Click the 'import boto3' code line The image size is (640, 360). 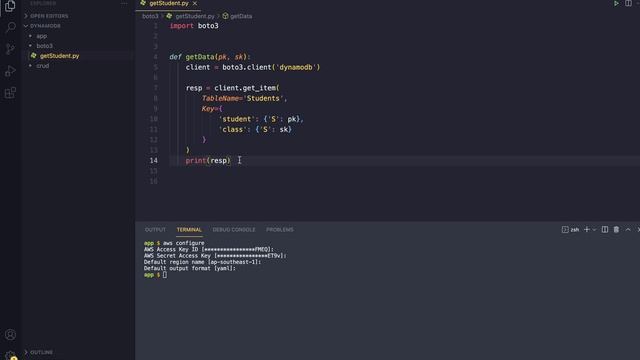194,26
